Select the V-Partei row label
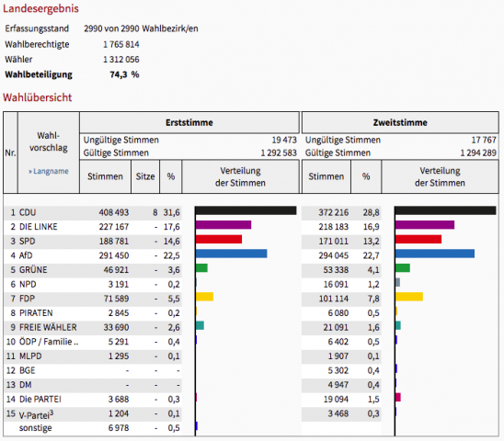 [x=36, y=414]
